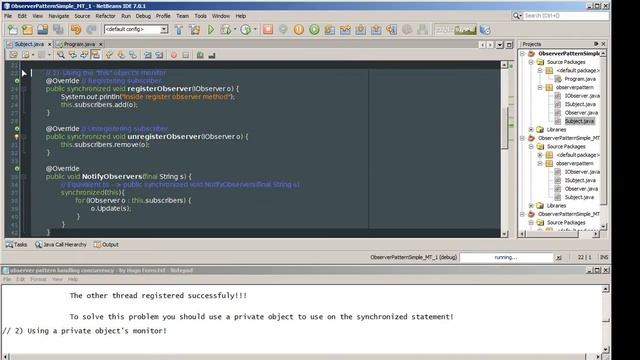Open the Navigate menu
The width and height of the screenshot is (640, 360).
[59, 16]
